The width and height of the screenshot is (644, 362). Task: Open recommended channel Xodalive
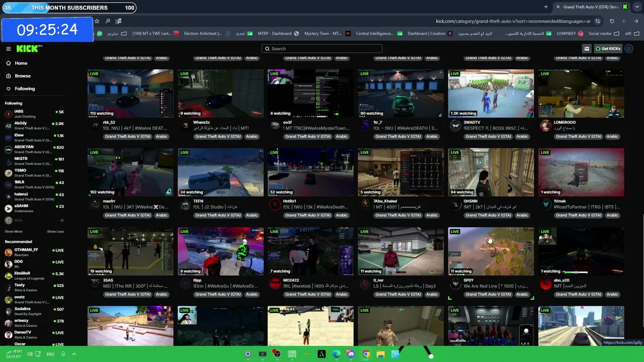click(34, 311)
